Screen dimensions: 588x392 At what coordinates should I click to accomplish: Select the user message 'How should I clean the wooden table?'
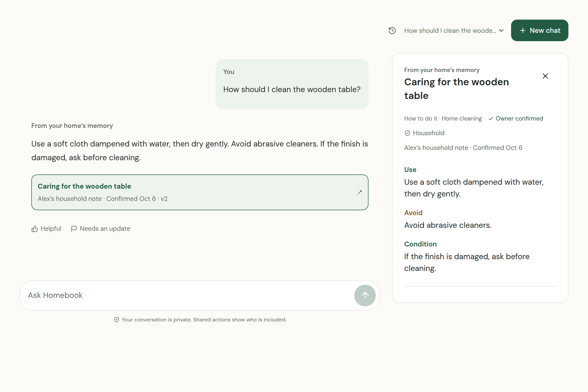point(292,89)
